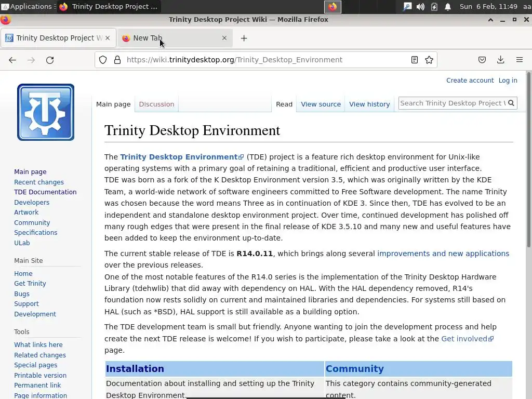Image resolution: width=532 pixels, height=399 pixels.
Task: Open improvements and new applications link
Action: [443, 254]
